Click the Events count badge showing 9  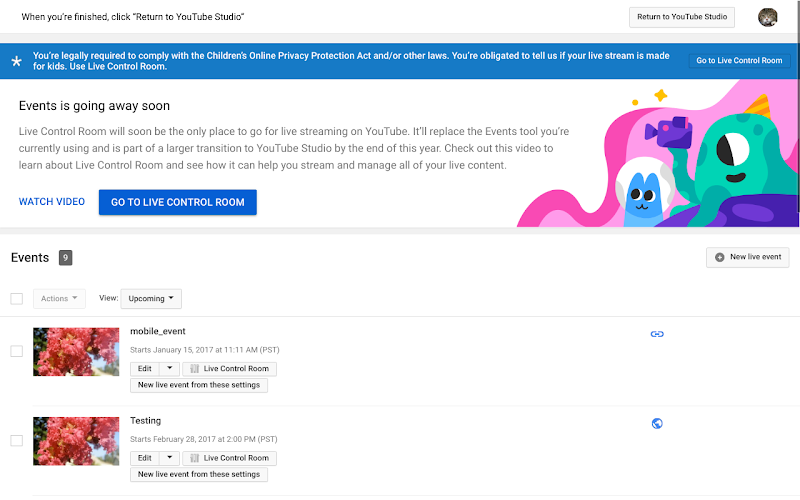(x=65, y=258)
